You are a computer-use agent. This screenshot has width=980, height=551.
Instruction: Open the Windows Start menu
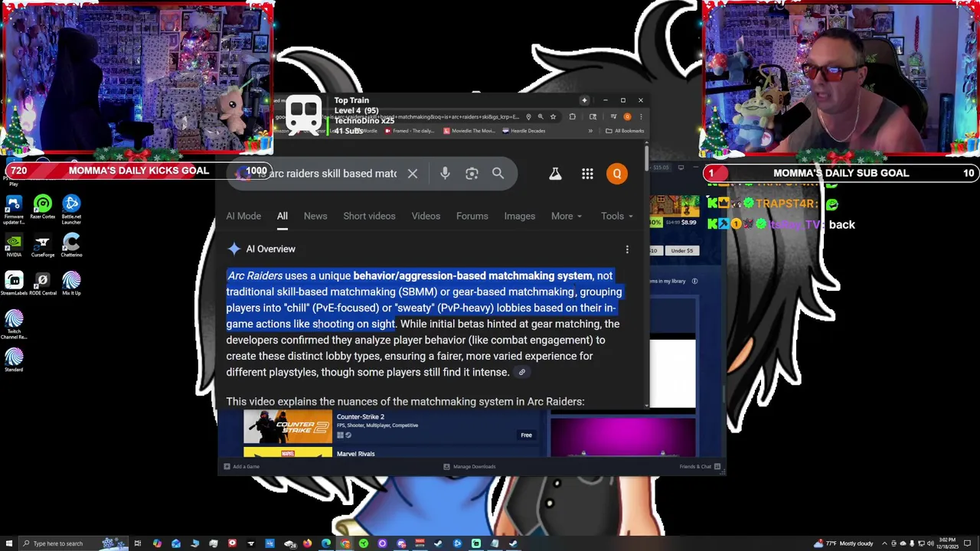tap(8, 543)
